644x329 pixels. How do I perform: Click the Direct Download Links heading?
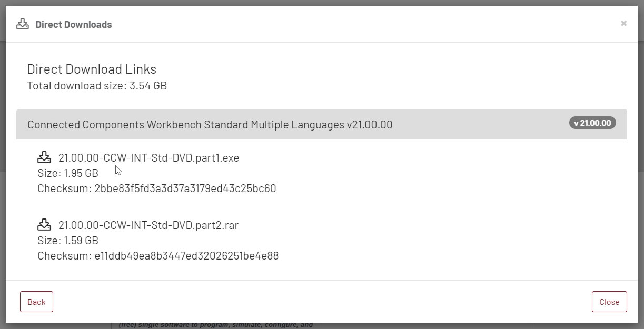[92, 69]
